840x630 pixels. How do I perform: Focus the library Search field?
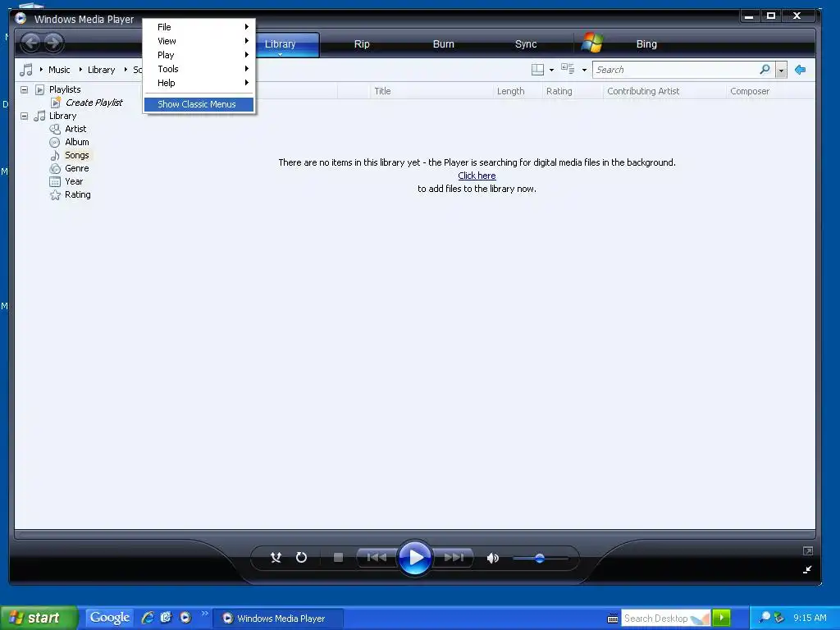click(x=676, y=70)
